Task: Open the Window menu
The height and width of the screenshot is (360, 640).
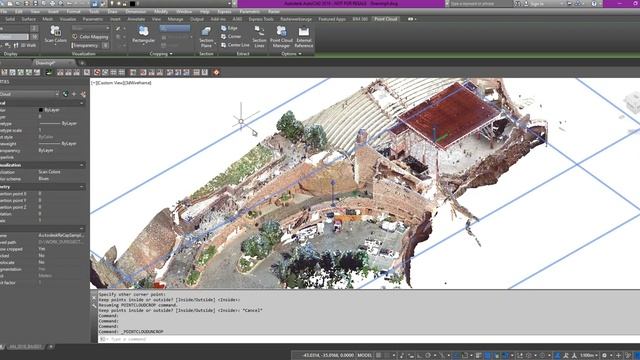Action: click(184, 12)
